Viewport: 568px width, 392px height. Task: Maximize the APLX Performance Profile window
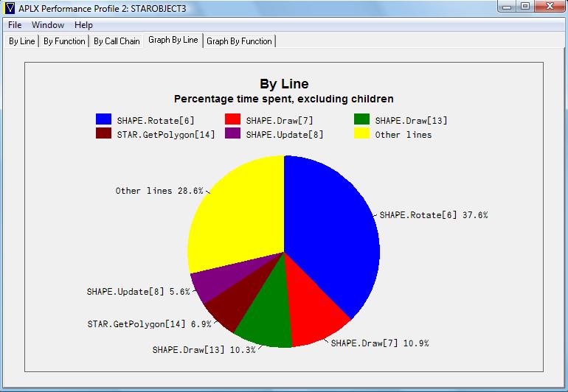coord(524,7)
